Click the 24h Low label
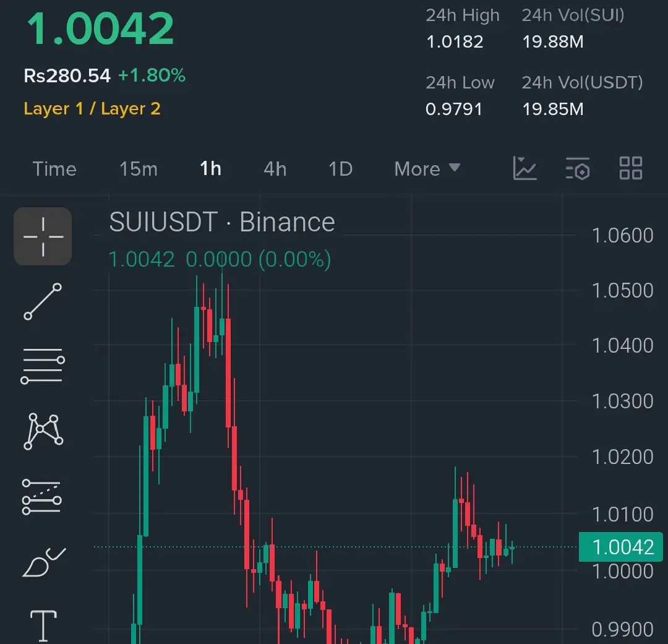Viewport: 668px width, 644px height. click(x=460, y=83)
